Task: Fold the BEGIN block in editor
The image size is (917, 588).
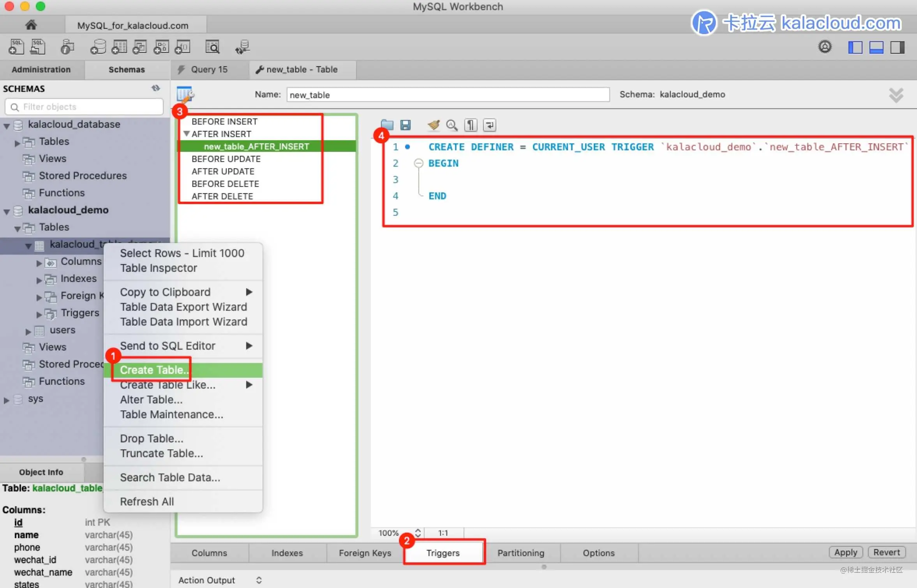Action: [x=418, y=163]
